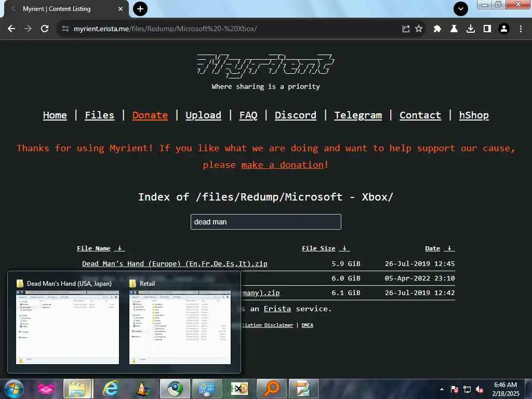Click the address bar URL

(x=165, y=29)
